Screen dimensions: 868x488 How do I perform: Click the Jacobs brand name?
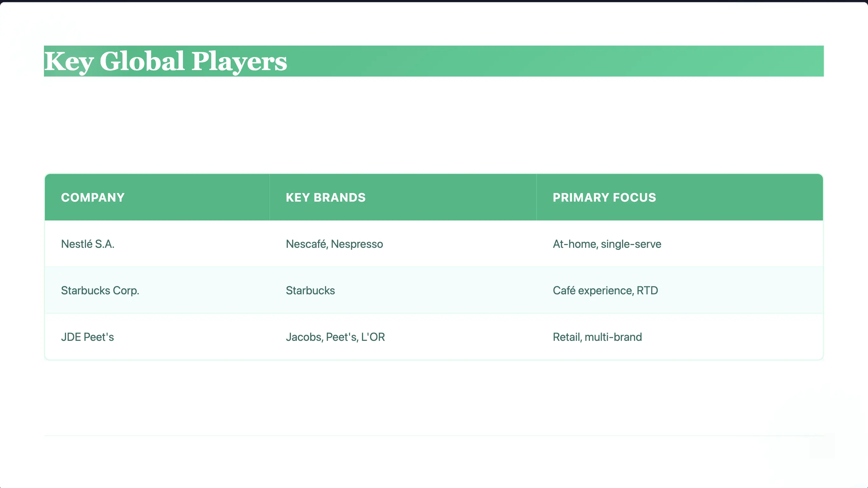click(304, 337)
